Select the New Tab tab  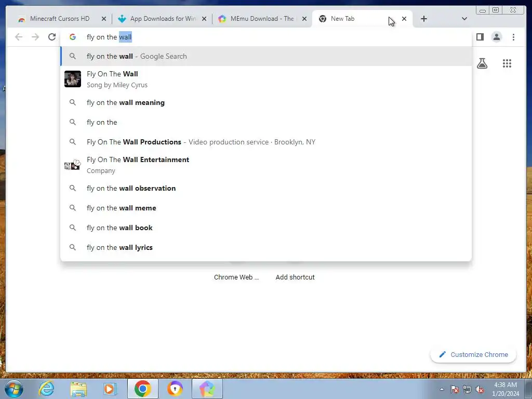point(353,19)
